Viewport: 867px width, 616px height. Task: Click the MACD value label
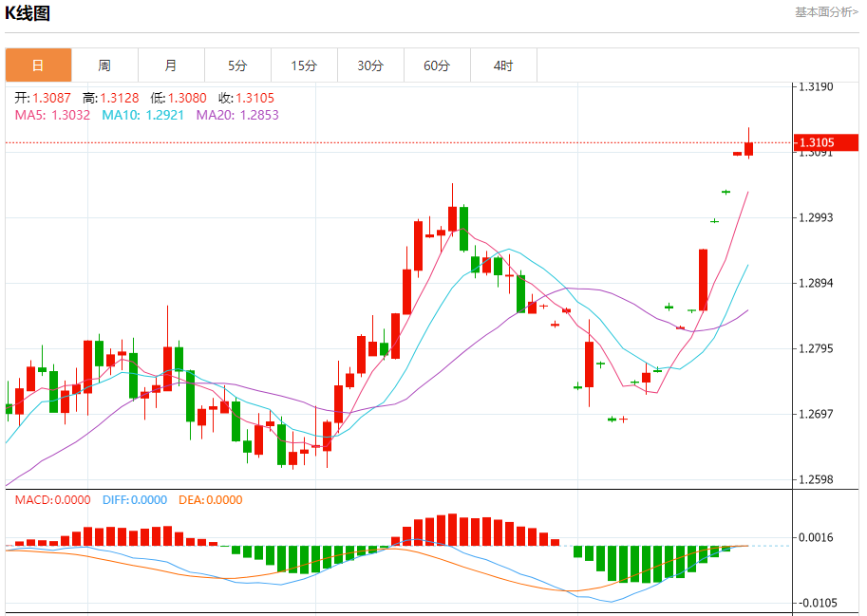click(52, 500)
